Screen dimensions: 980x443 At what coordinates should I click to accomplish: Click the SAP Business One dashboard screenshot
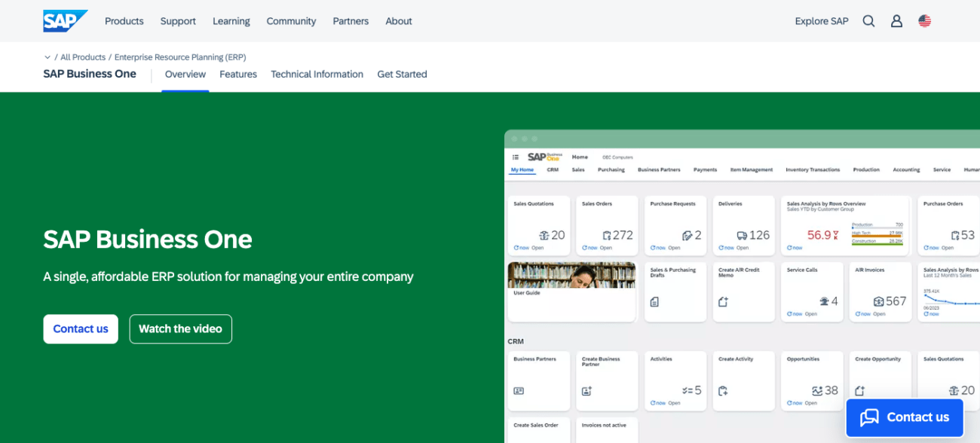(x=742, y=286)
